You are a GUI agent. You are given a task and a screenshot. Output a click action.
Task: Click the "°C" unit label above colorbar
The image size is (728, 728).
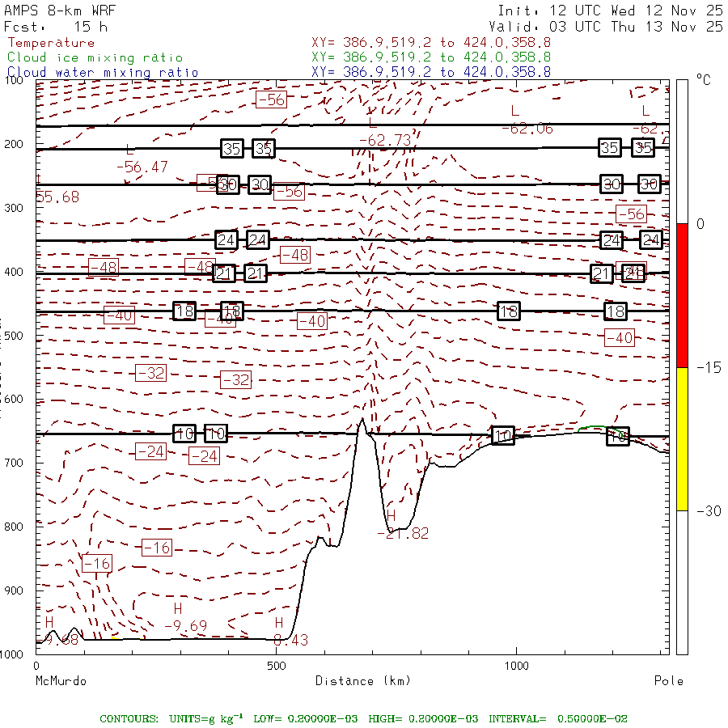pyautogui.click(x=704, y=80)
